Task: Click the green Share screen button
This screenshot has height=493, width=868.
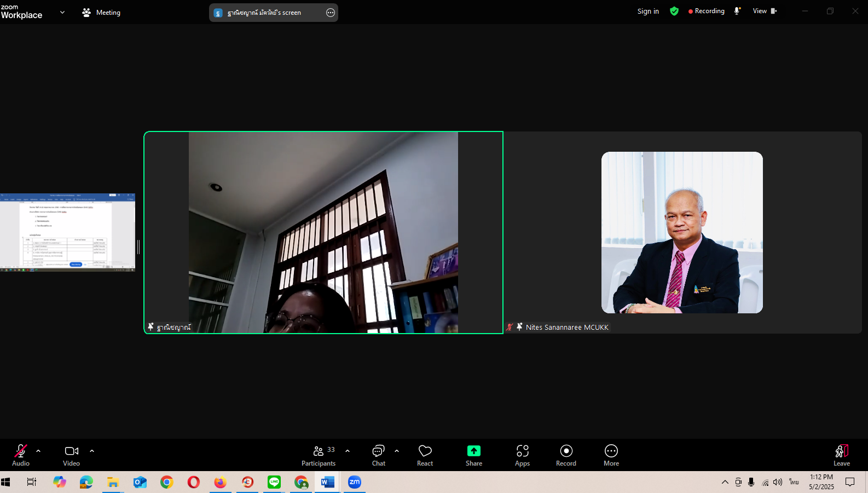Action: (474, 455)
